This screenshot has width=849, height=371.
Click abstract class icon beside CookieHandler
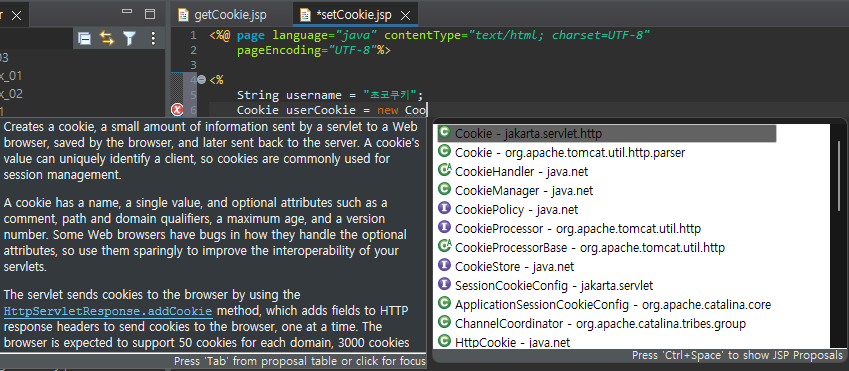(x=444, y=170)
